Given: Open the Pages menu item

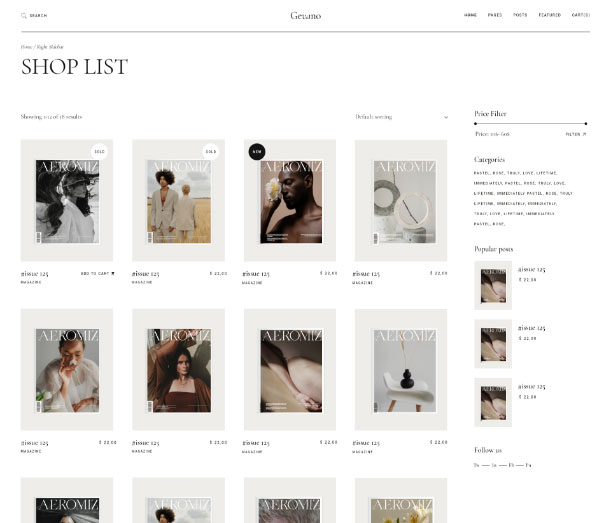Looking at the screenshot, I should [495, 15].
